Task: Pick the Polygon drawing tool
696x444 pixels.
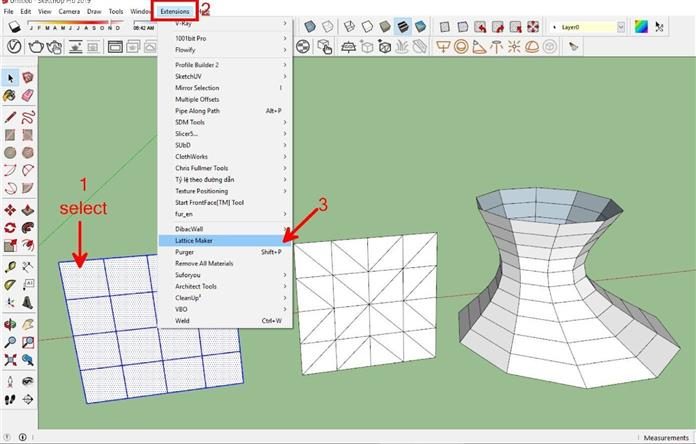Action: point(28,153)
